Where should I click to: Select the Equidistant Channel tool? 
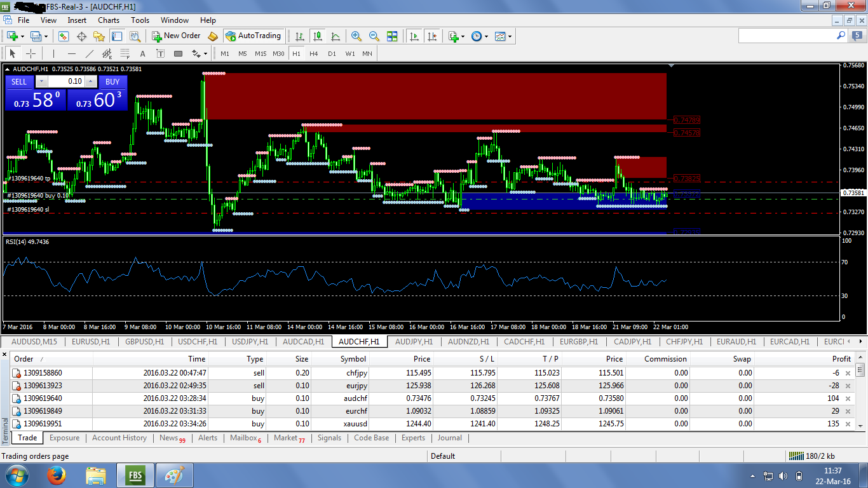point(107,53)
